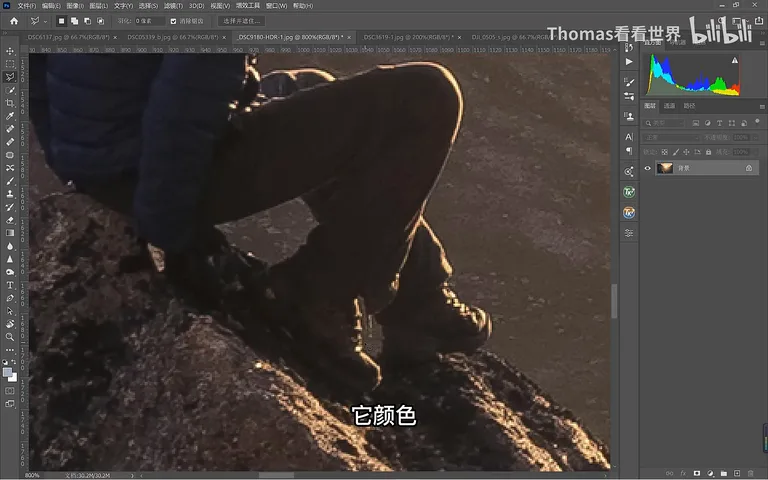This screenshot has width=768, height=480.
Task: Toggle lock transparent pixels icon
Action: [x=665, y=152]
